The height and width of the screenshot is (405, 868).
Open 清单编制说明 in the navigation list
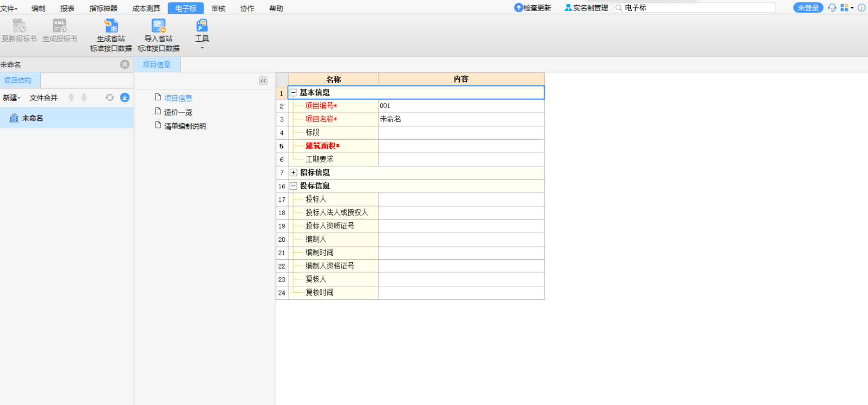point(185,126)
